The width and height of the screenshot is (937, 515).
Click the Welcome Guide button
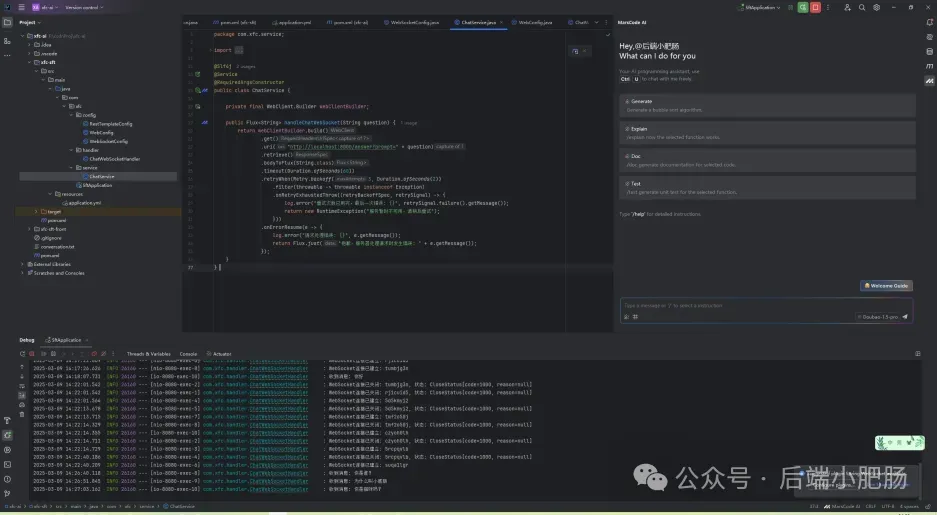tap(886, 286)
